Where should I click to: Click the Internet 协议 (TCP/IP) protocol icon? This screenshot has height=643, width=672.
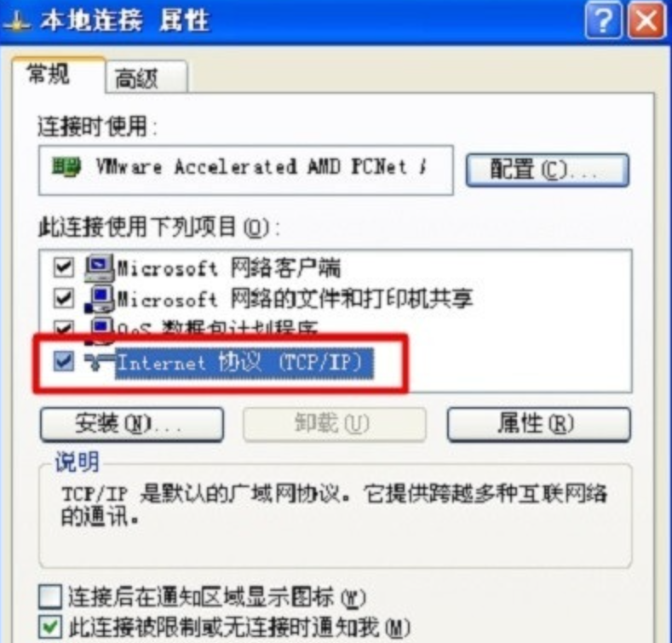(x=98, y=362)
